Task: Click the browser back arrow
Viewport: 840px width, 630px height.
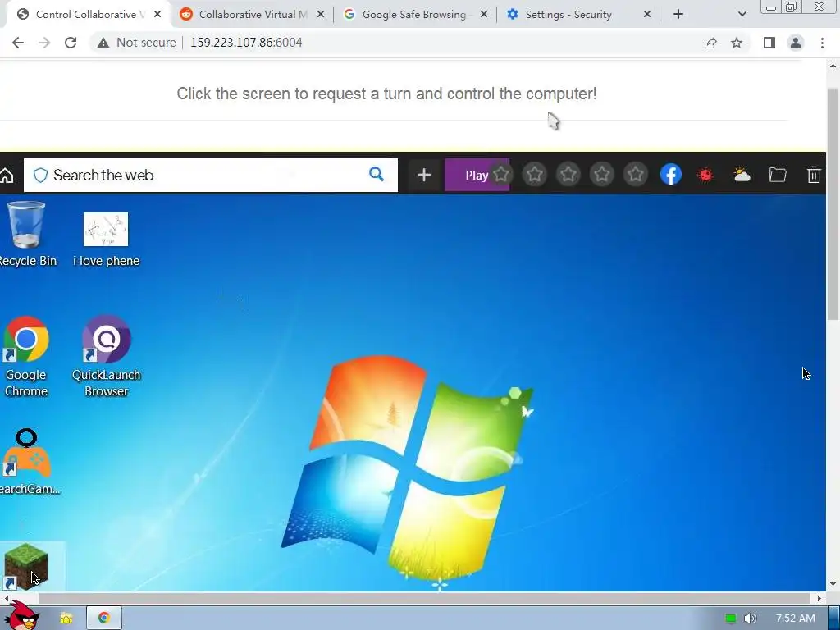Action: tap(18, 43)
